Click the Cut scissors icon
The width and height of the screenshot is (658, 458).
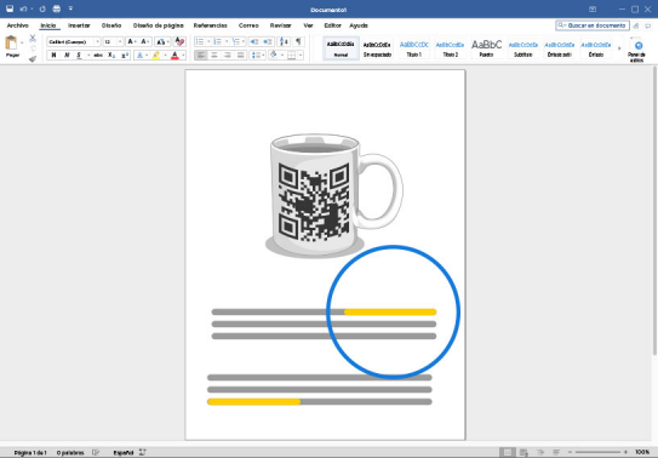[32, 38]
